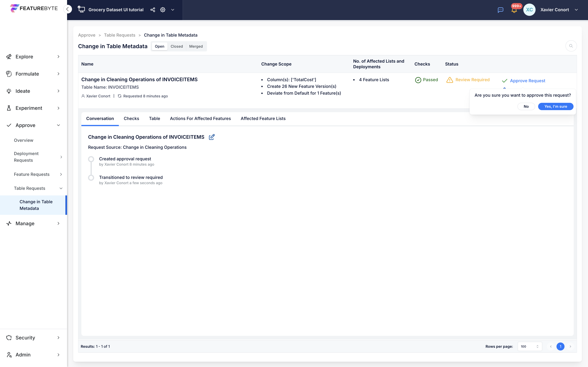This screenshot has height=367, width=588.
Task: Click the FeatureByte logo
Action: coord(34,8)
